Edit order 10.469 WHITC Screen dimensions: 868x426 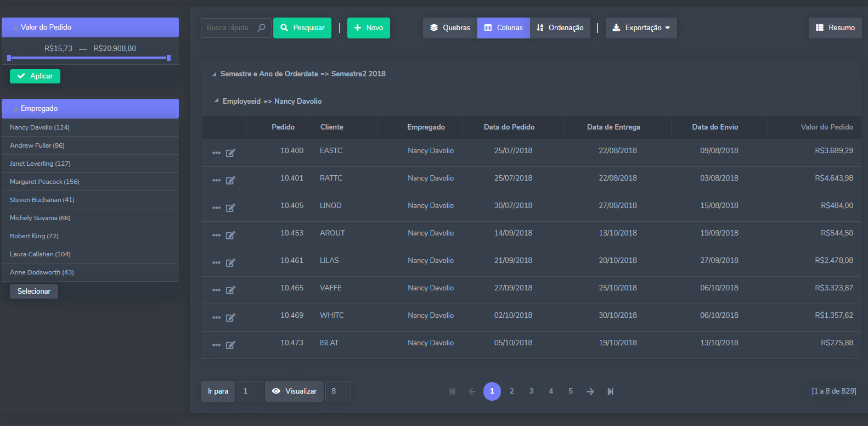coord(230,317)
